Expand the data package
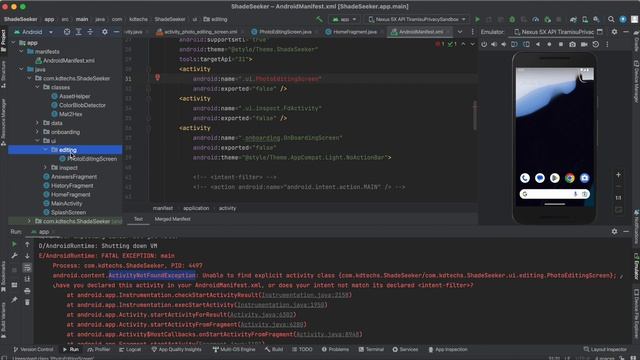 [x=38, y=123]
